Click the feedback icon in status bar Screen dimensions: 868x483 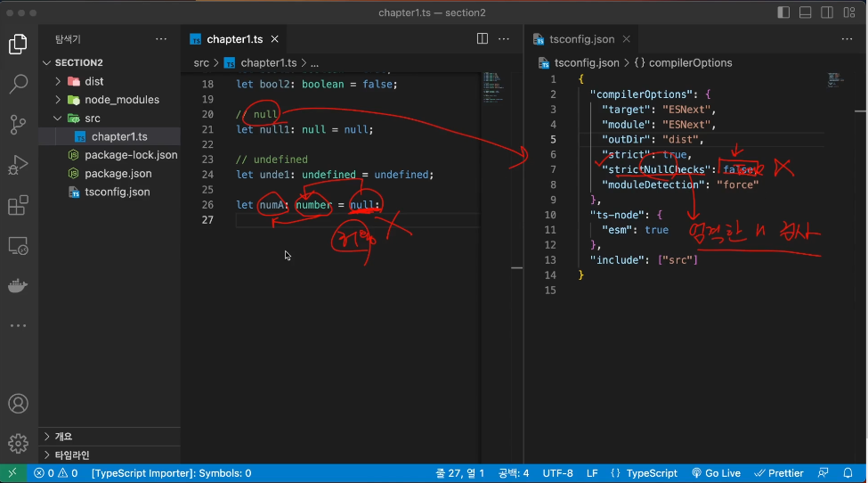coord(823,473)
